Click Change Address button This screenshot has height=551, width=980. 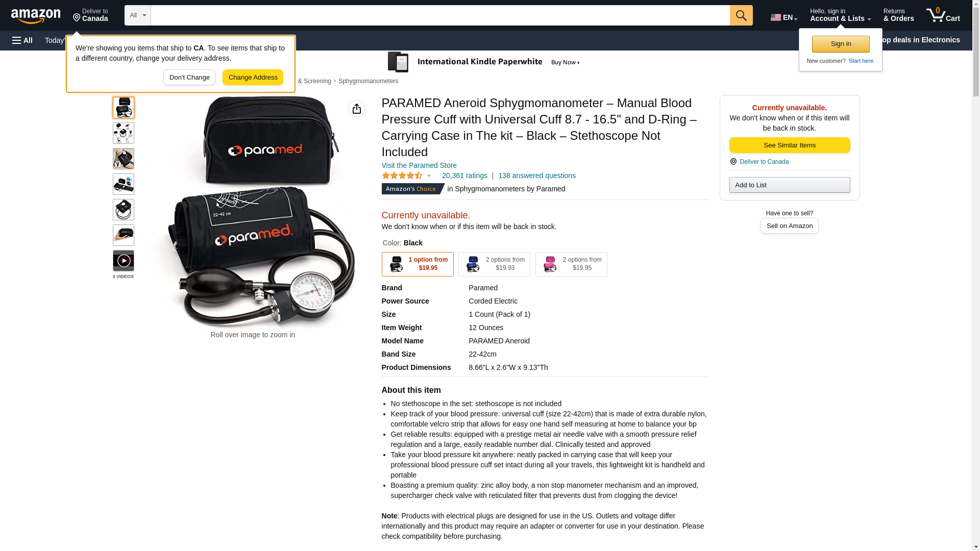(253, 78)
